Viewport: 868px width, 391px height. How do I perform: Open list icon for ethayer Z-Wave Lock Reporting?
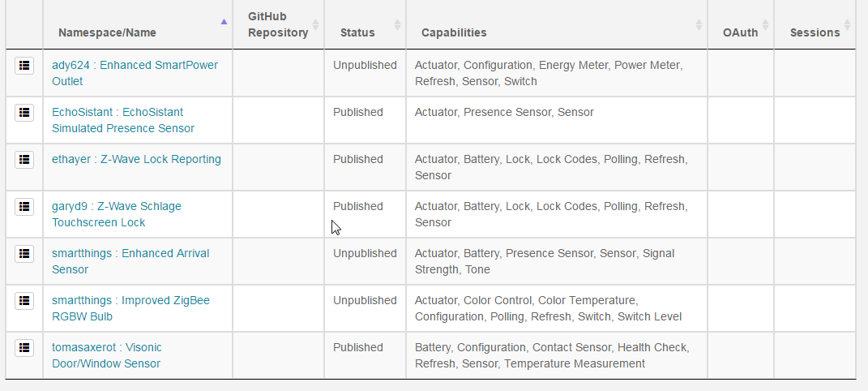click(x=24, y=160)
